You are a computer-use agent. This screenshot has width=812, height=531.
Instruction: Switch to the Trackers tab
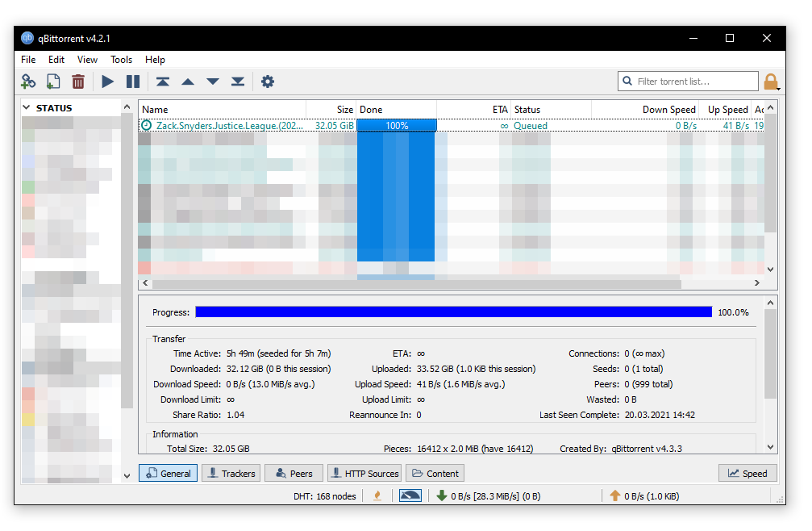pos(231,473)
